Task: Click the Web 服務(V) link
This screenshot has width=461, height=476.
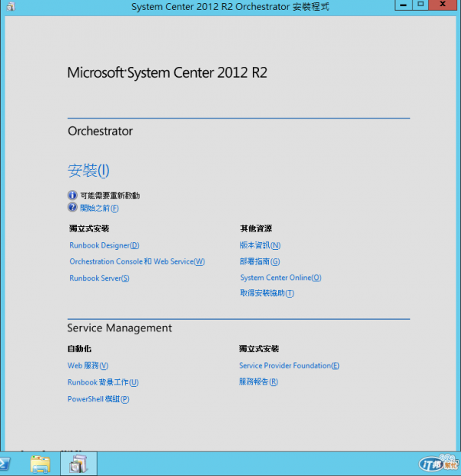Action: (x=88, y=365)
